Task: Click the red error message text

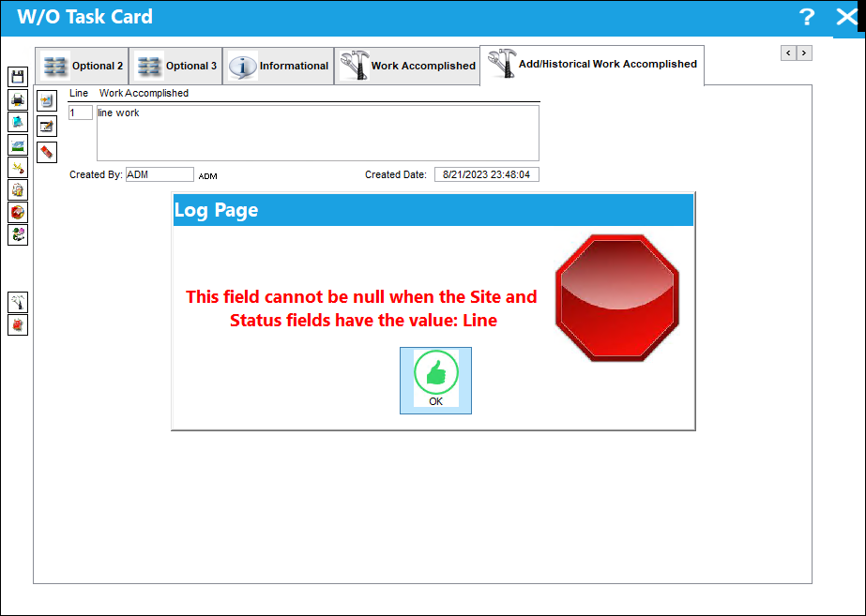Action: (x=362, y=308)
